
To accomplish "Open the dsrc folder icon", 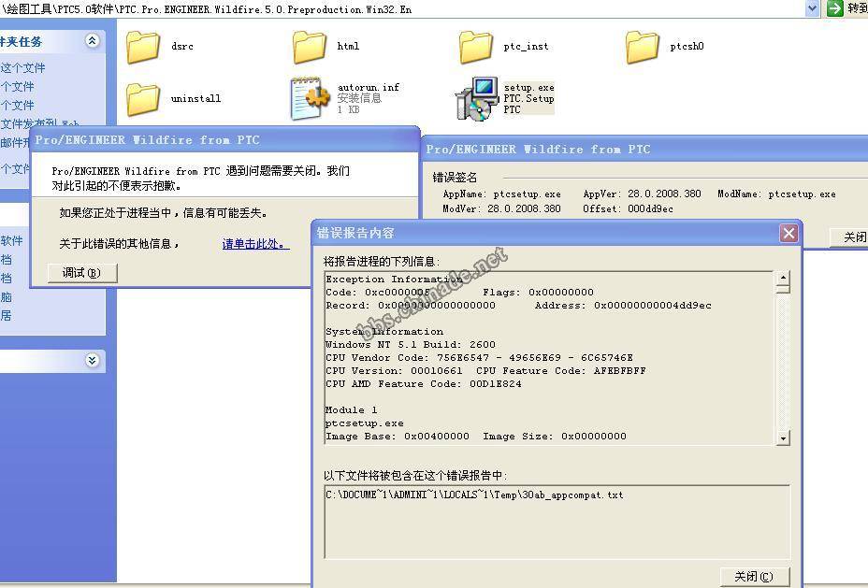I will click(x=143, y=47).
